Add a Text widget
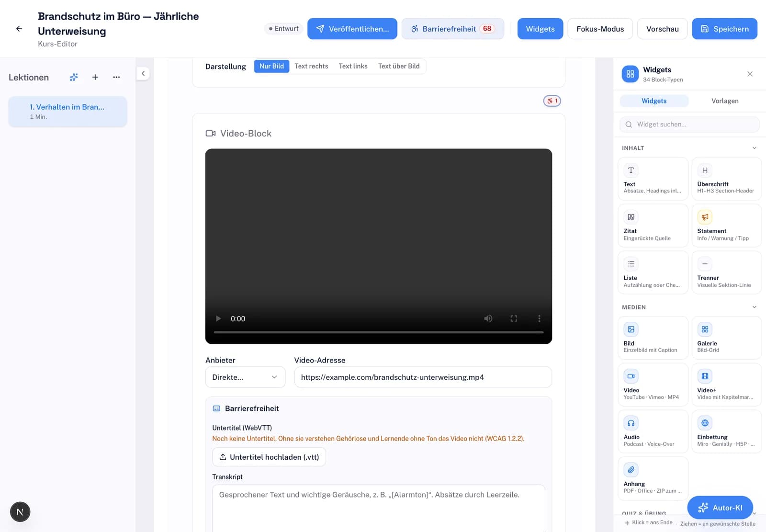The width and height of the screenshot is (766, 532). click(x=653, y=179)
